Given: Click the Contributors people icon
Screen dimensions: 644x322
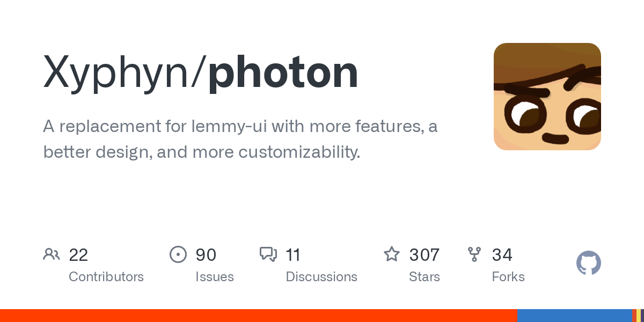Looking at the screenshot, I should pyautogui.click(x=52, y=254).
